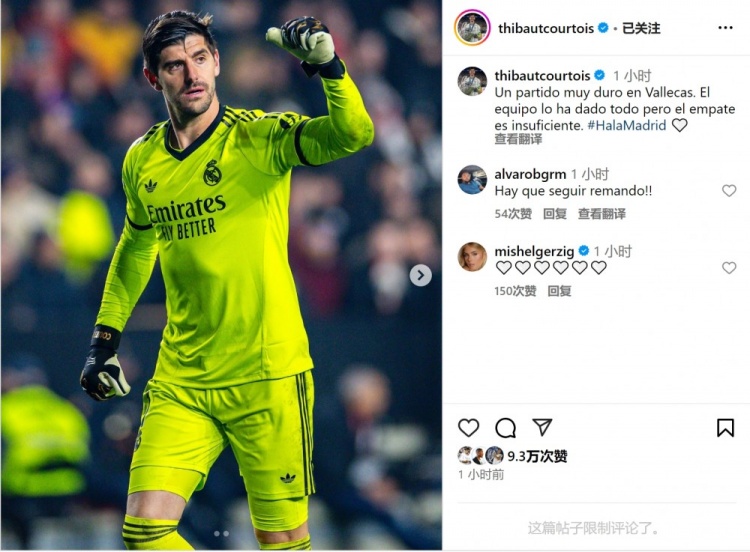Click mishelgerzig's profile picture

(472, 256)
